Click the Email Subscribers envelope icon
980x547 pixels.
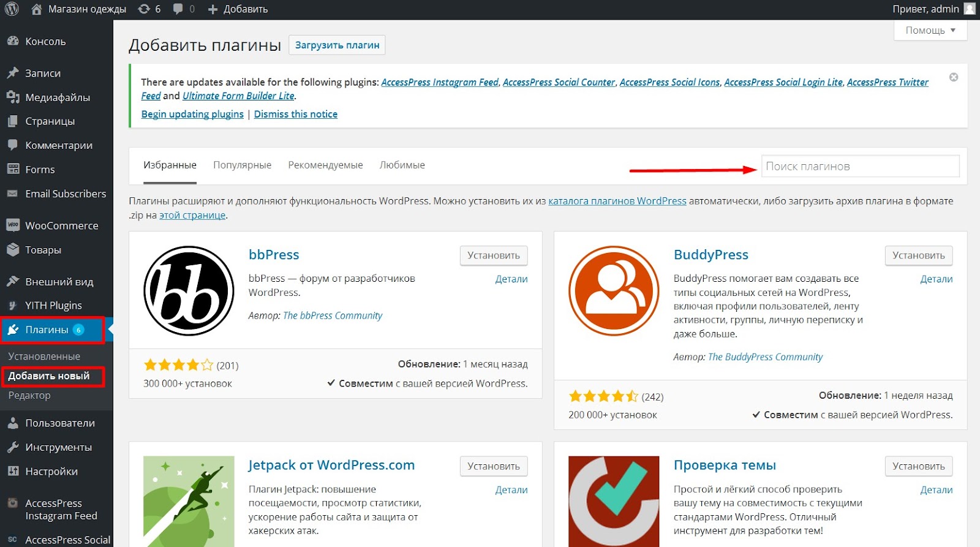(13, 194)
